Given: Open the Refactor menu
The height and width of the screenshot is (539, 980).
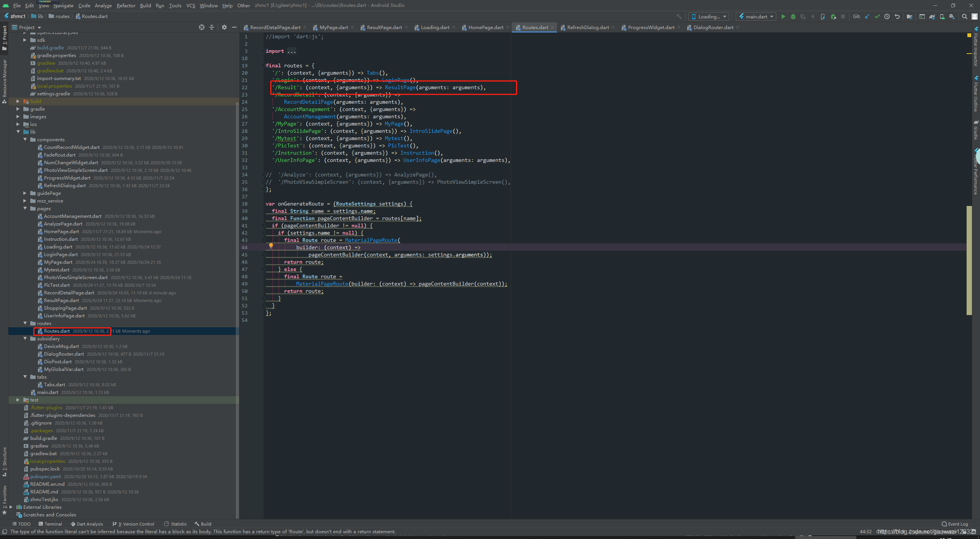Looking at the screenshot, I should tap(126, 5).
